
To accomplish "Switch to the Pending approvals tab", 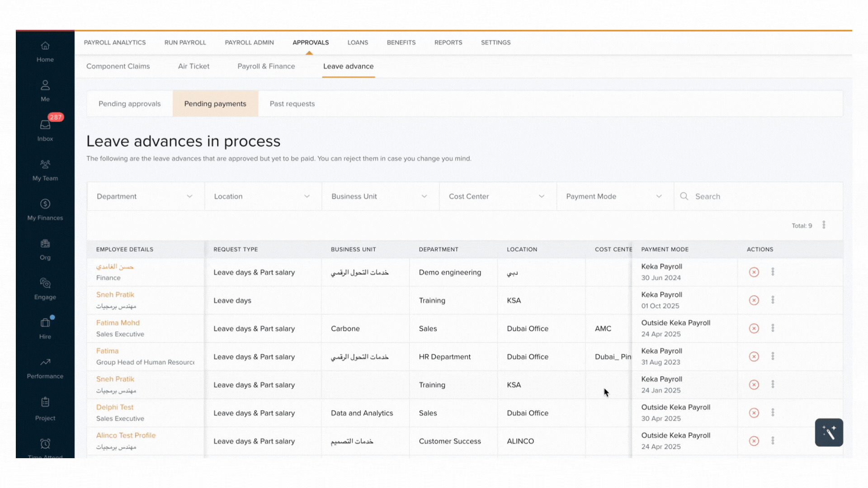I will (130, 104).
